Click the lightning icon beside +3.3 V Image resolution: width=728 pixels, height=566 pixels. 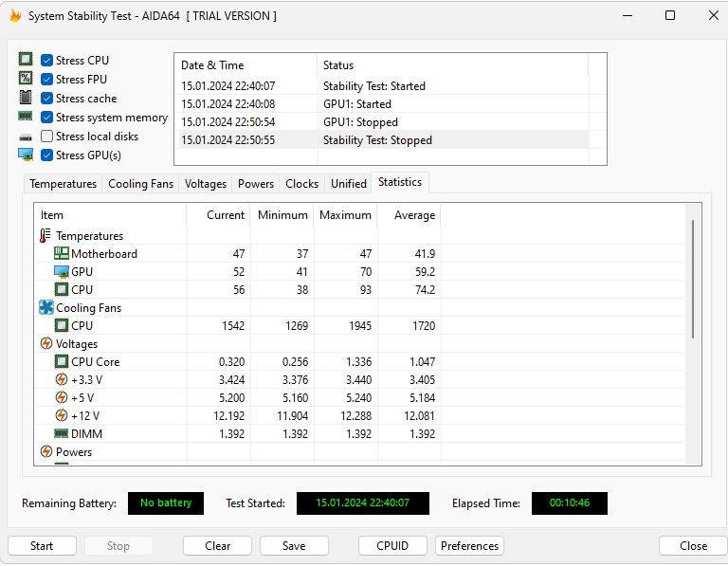coord(62,379)
